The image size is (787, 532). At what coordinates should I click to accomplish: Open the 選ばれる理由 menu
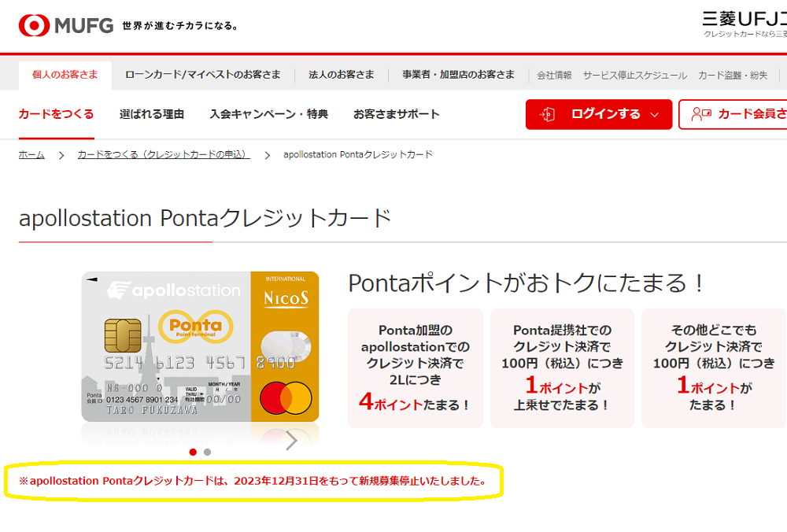click(152, 114)
